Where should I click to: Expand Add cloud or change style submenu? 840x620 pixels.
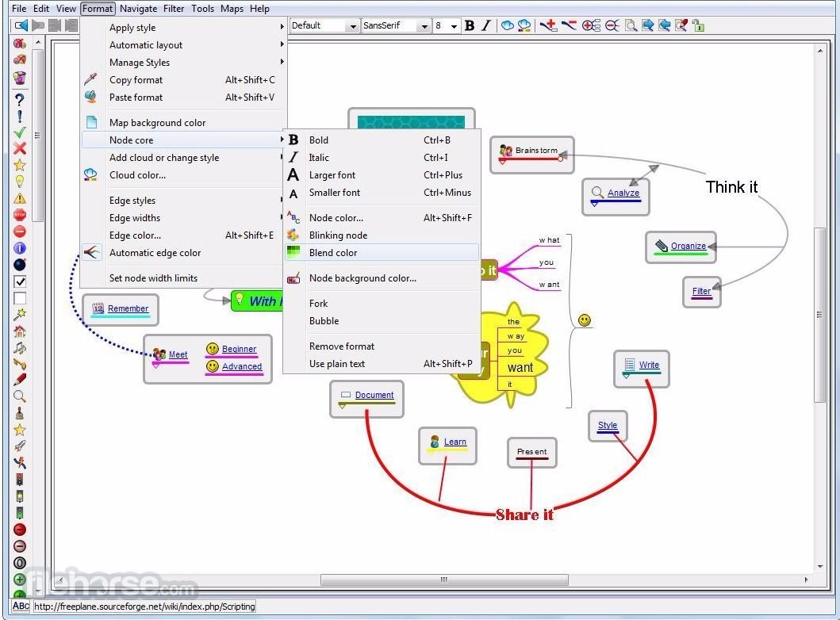pos(184,158)
